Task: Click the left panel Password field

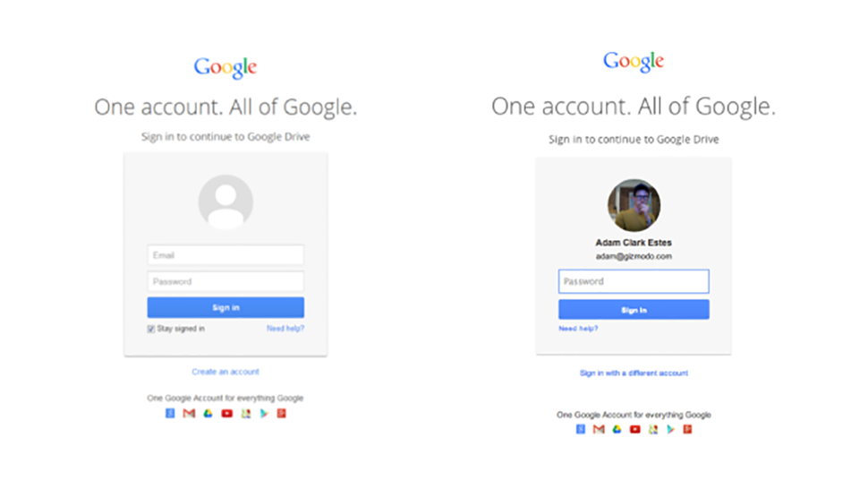Action: pyautogui.click(x=226, y=281)
